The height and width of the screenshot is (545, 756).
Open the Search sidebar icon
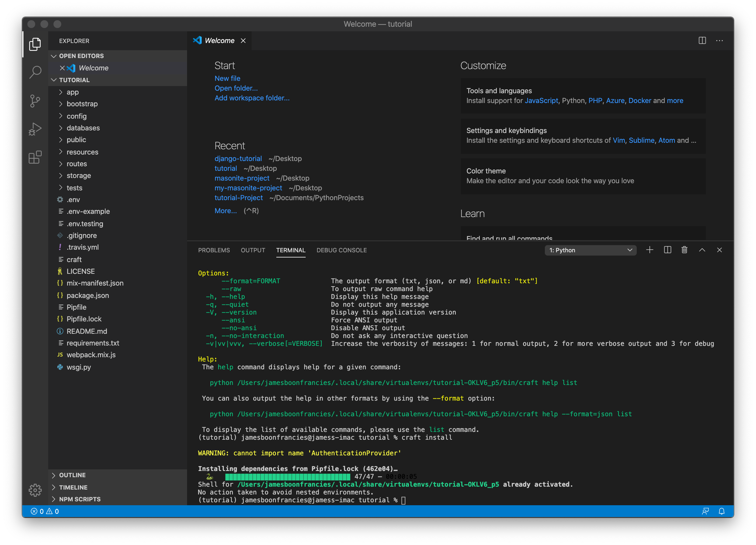point(35,72)
